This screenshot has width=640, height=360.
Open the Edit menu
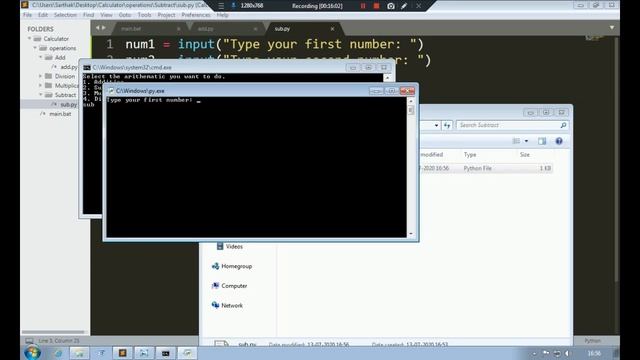click(x=43, y=15)
